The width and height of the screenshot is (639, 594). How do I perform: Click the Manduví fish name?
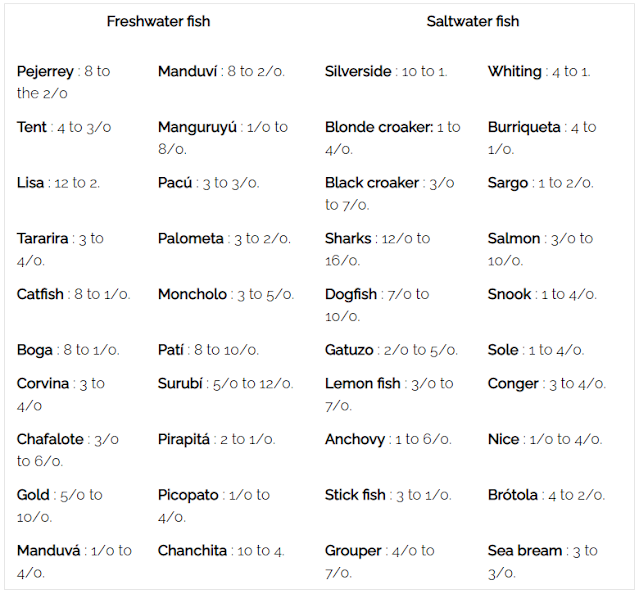(187, 71)
